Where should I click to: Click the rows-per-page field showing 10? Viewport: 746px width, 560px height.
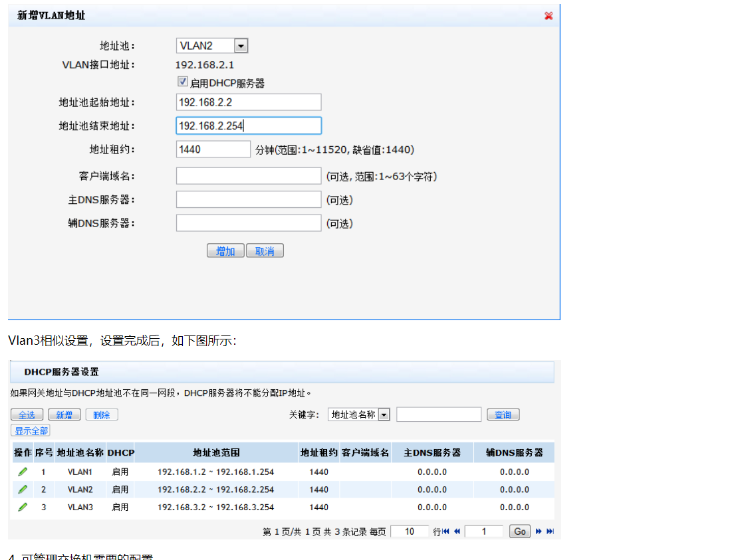click(x=410, y=531)
